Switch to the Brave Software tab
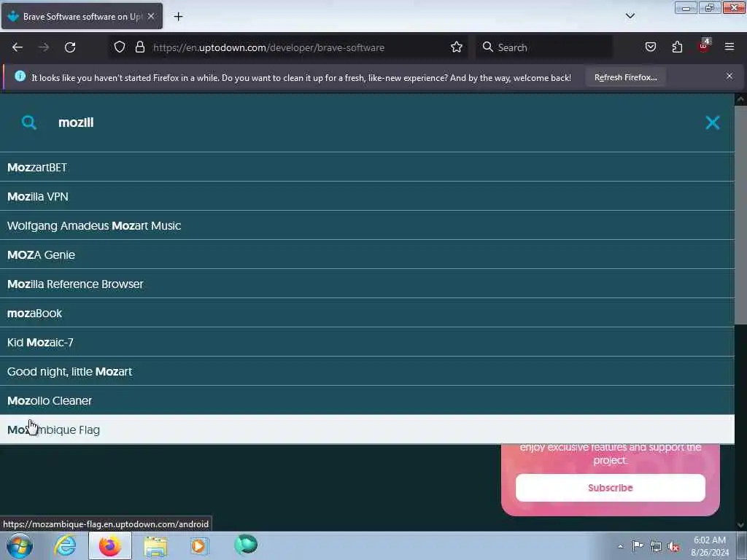The height and width of the screenshot is (560, 747). (x=82, y=16)
